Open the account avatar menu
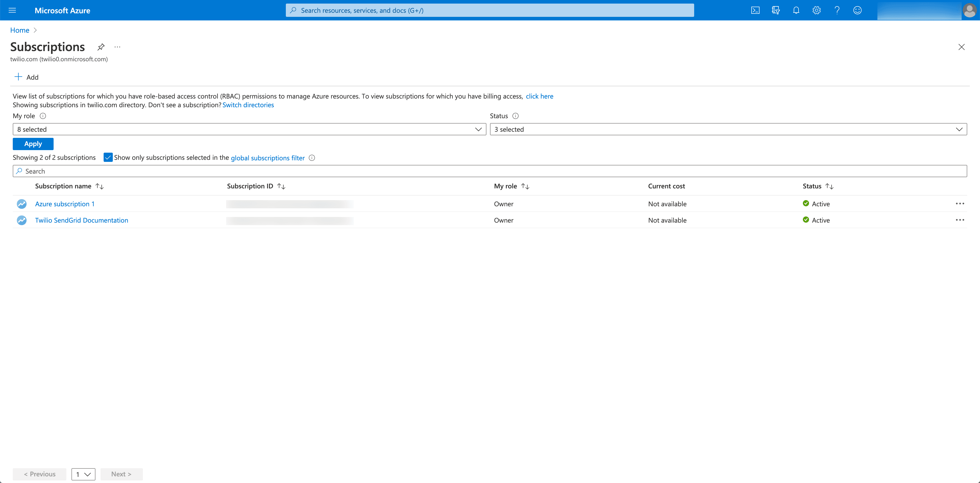 [969, 10]
